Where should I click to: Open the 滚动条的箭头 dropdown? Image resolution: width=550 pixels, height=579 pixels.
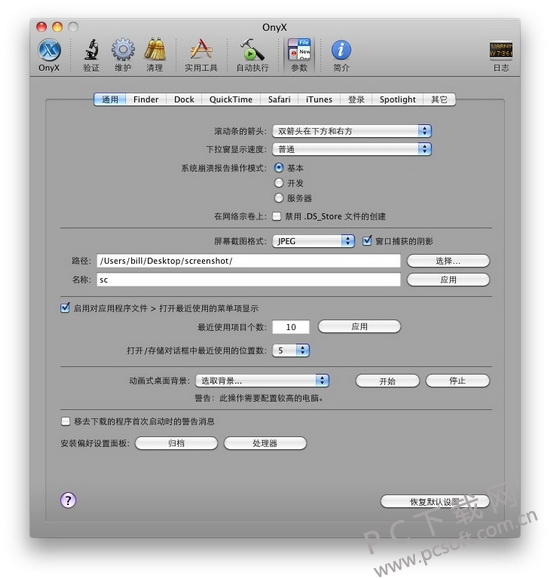[352, 131]
